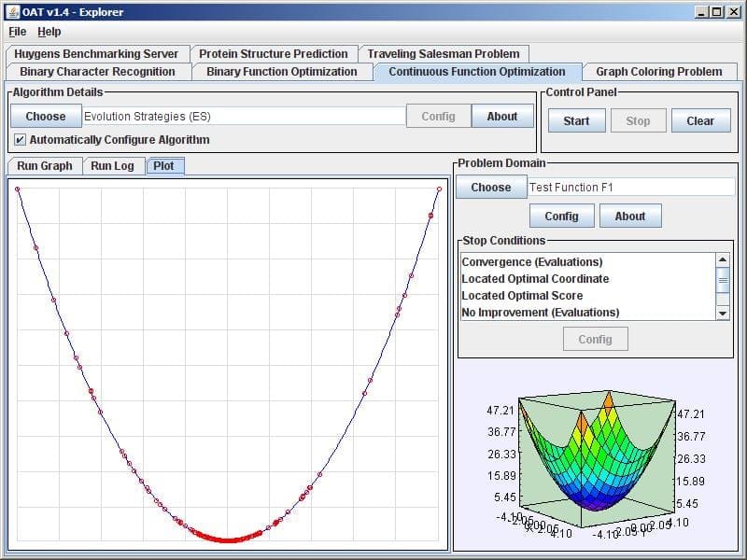This screenshot has width=747, height=560.
Task: Click the Test Function F1 text field
Action: (x=631, y=188)
